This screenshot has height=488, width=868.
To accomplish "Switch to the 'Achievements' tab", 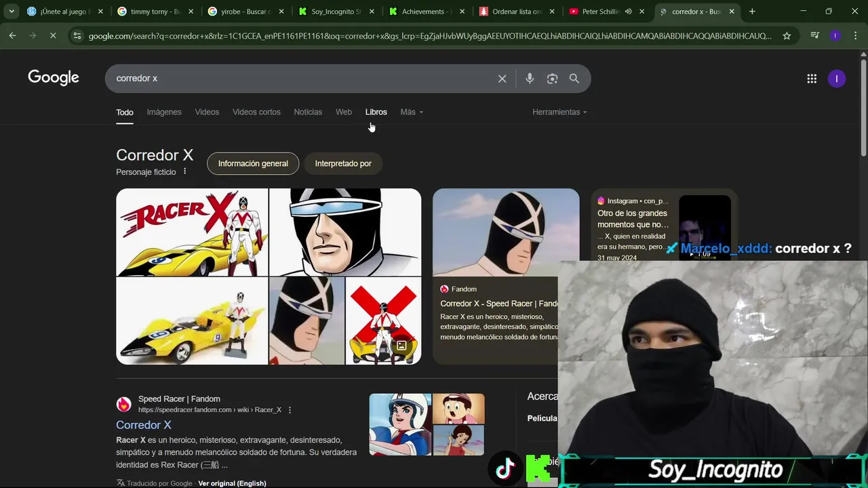I will tap(426, 12).
